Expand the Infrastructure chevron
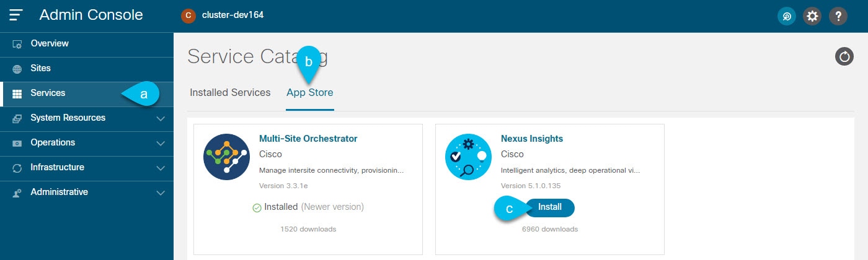Image resolution: width=868 pixels, height=260 pixels. point(161,168)
